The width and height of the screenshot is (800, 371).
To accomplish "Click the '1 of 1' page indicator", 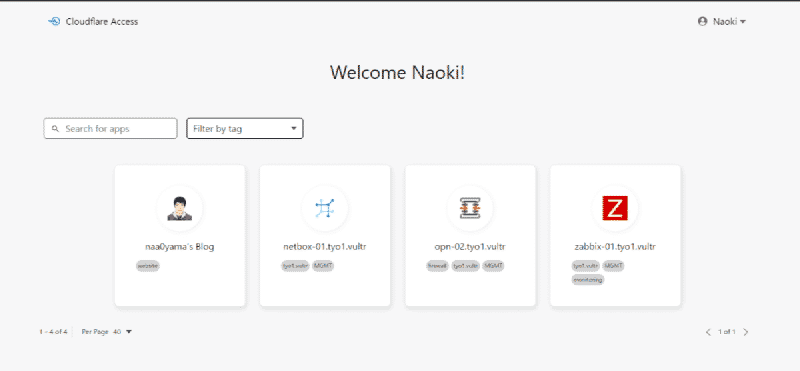I will 727,332.
